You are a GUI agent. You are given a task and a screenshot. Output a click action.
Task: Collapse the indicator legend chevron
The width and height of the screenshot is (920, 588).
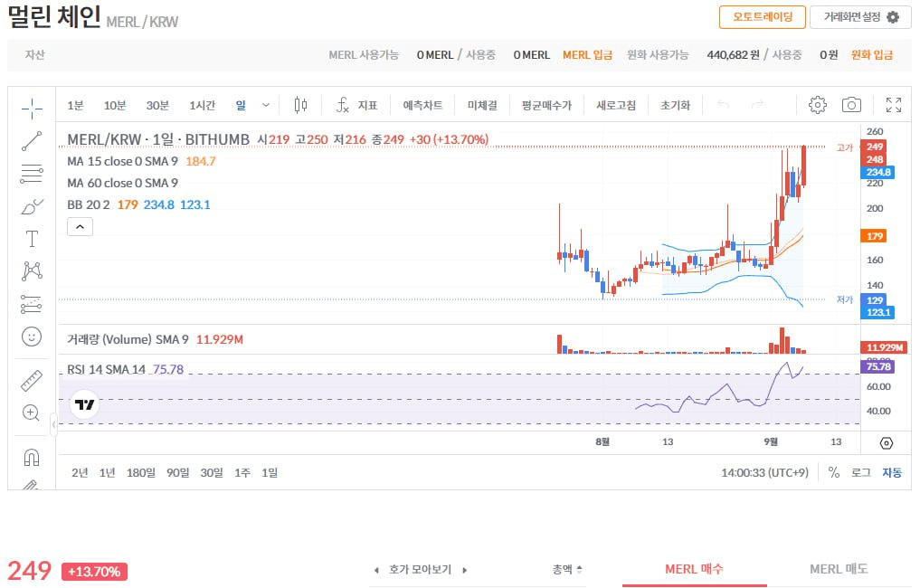click(80, 226)
